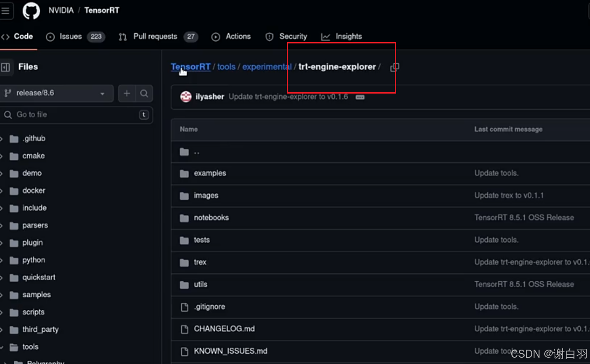Image resolution: width=590 pixels, height=364 pixels.
Task: Focus the Go to file field
Action: pos(76,115)
